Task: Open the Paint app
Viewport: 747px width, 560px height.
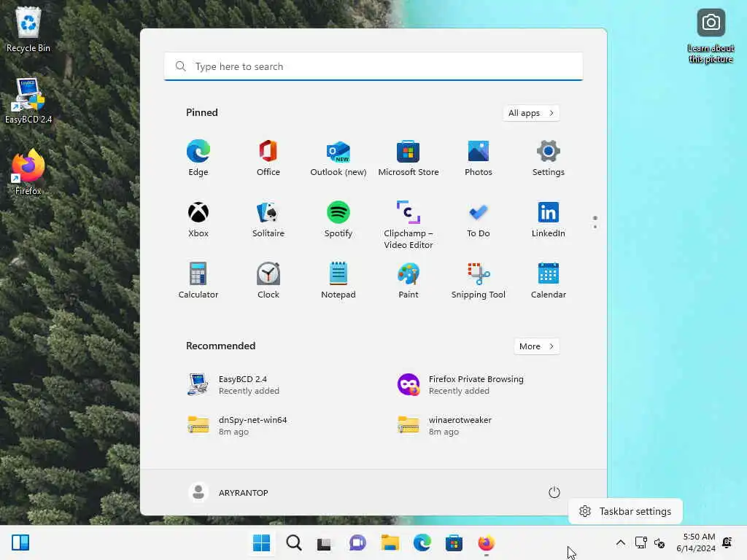Action: (x=409, y=281)
